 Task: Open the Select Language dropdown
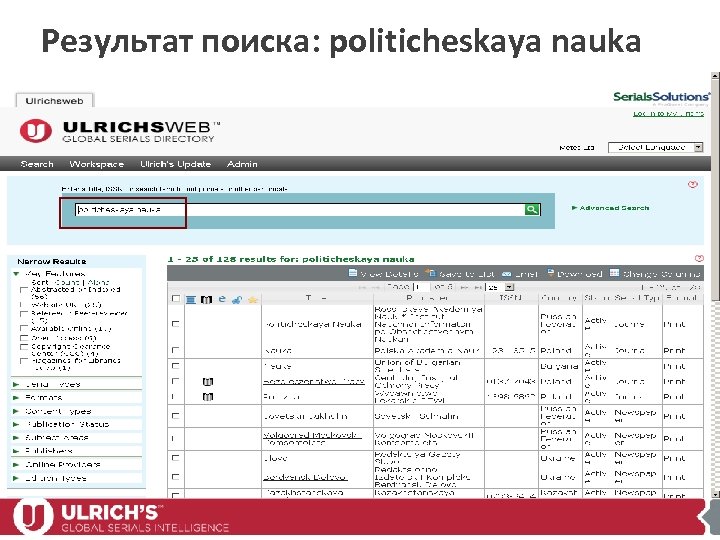click(656, 147)
